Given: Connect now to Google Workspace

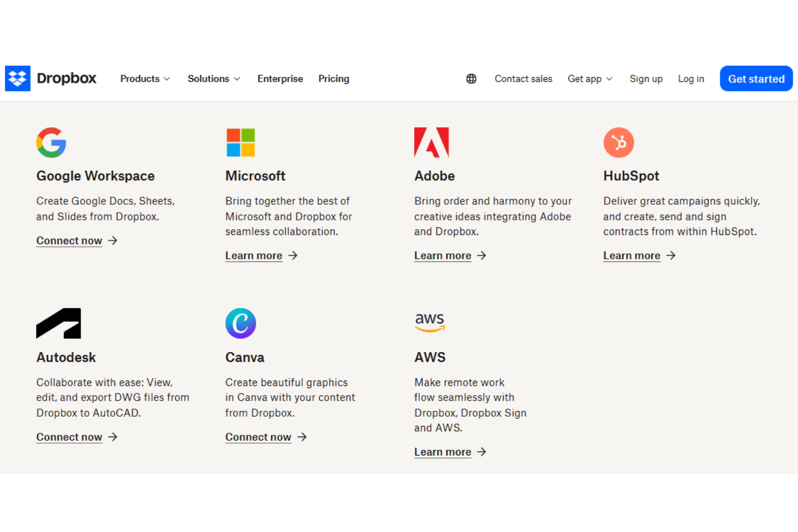Looking at the screenshot, I should click(x=69, y=241).
